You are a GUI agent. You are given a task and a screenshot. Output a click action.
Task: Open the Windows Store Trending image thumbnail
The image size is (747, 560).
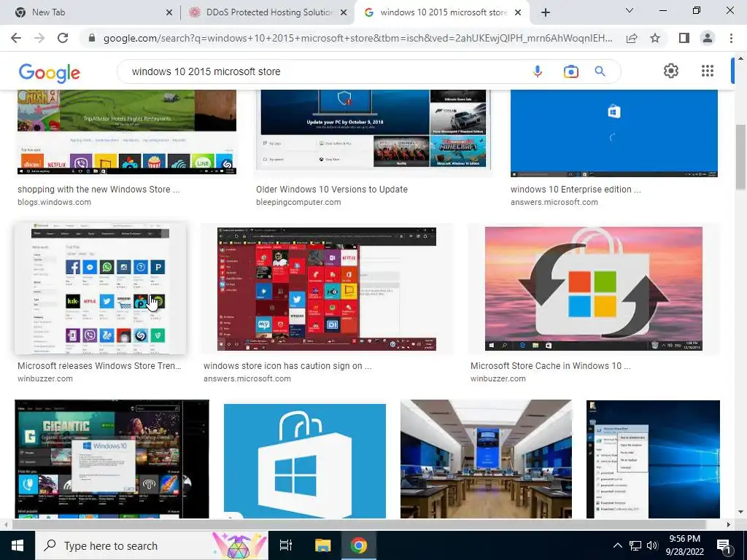click(100, 289)
